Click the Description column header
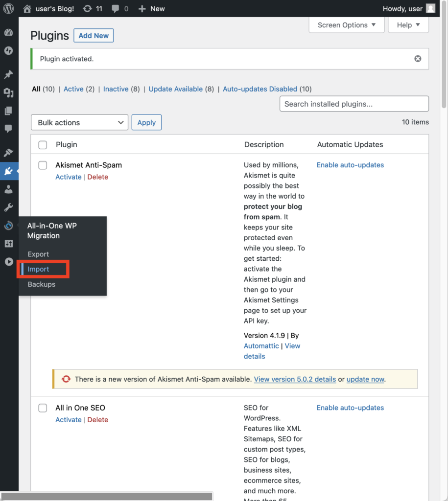The image size is (448, 501). (264, 144)
